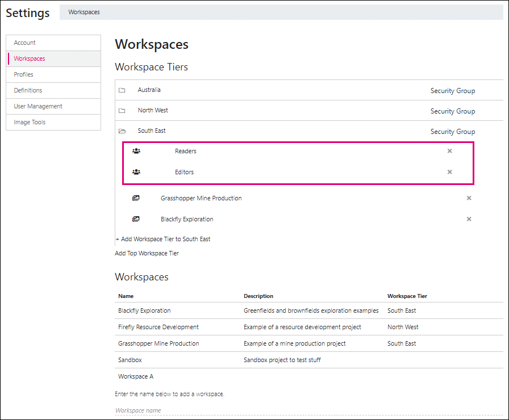
Task: Remove the Editors security group
Action: pos(449,172)
